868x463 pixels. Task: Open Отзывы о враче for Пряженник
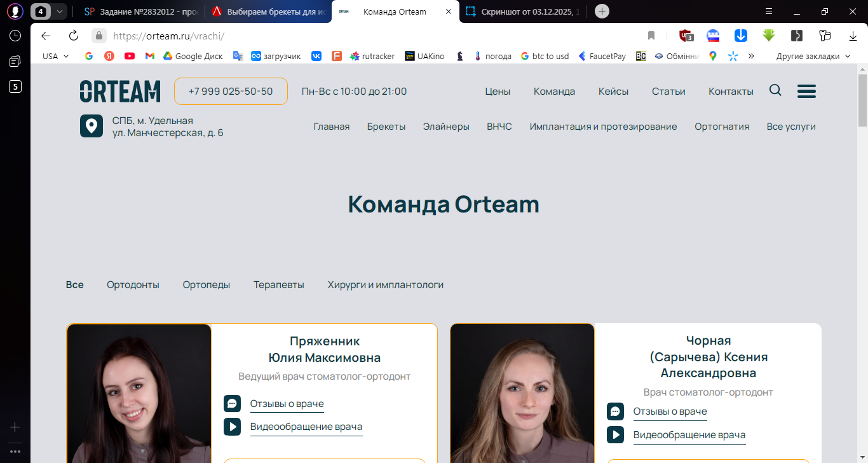(x=287, y=404)
